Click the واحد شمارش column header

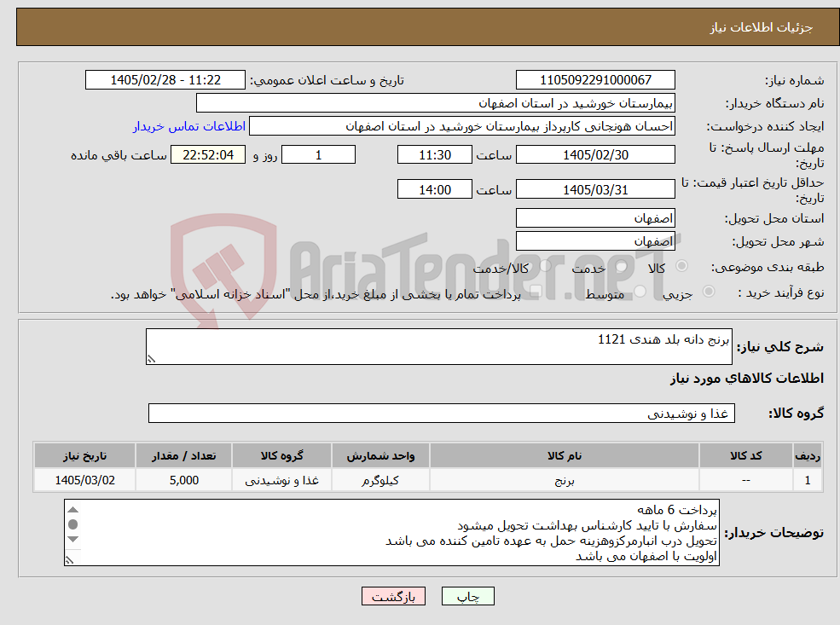click(x=380, y=456)
